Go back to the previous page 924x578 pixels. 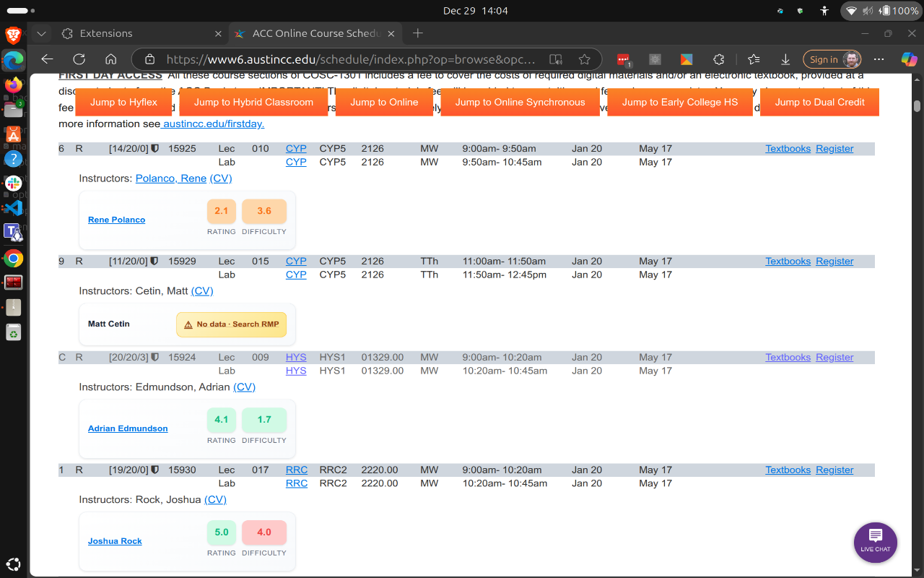click(48, 59)
